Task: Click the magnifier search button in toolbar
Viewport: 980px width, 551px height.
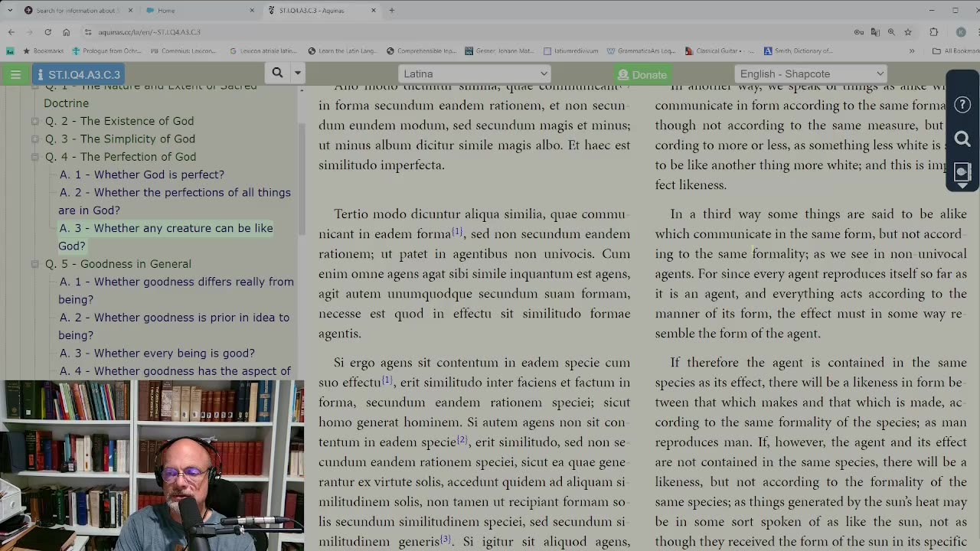Action: click(277, 73)
